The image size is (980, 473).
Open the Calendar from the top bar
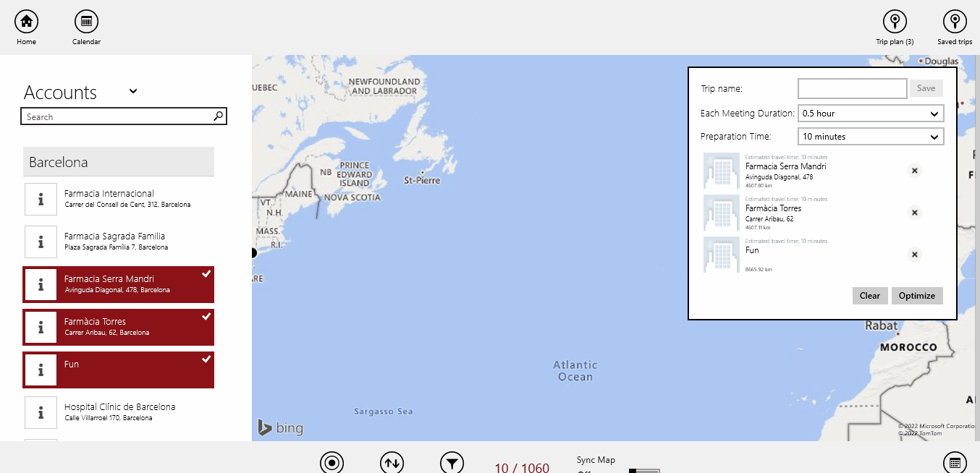point(86,22)
